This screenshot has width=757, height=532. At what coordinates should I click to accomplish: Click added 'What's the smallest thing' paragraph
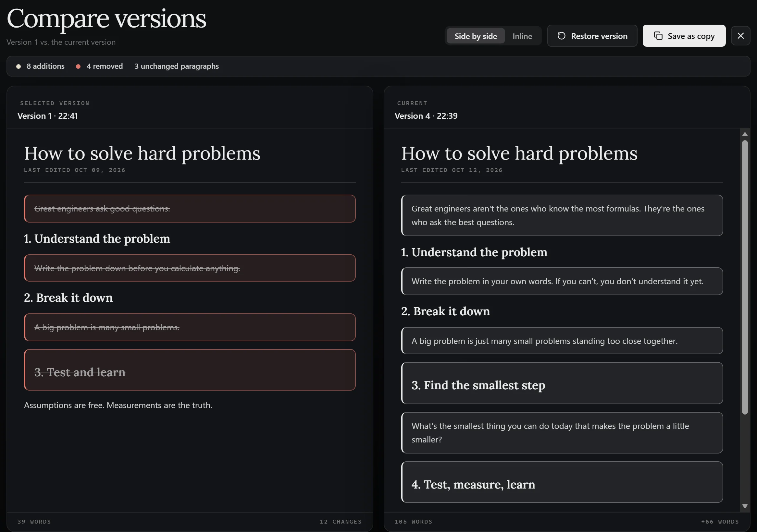coord(562,433)
